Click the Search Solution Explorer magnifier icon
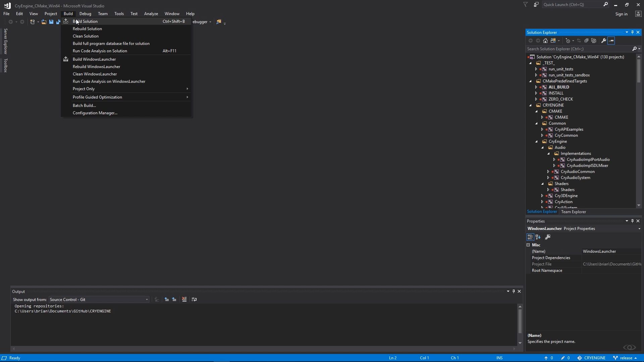This screenshot has width=644, height=362. (635, 49)
